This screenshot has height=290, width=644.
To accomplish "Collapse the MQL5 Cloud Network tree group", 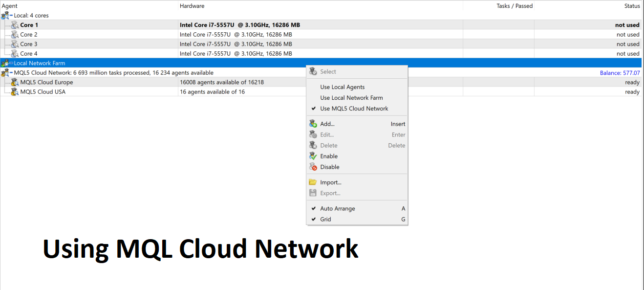I will tap(11, 73).
